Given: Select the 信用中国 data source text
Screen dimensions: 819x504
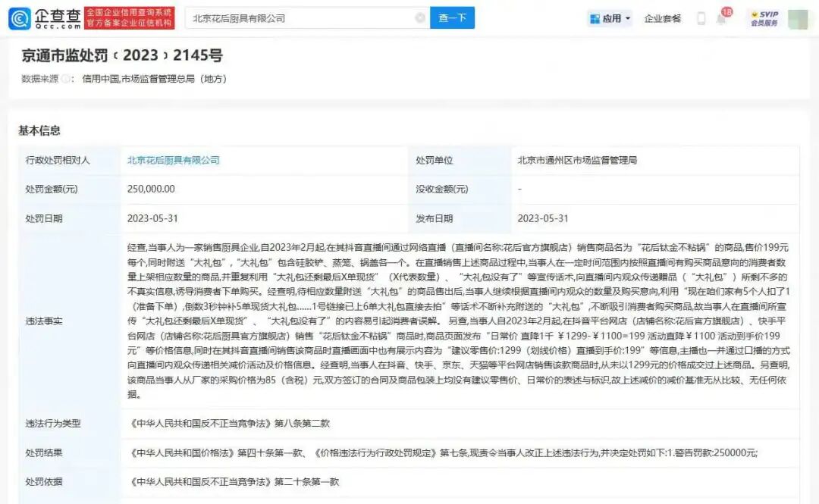Looking at the screenshot, I should click(x=102, y=78).
